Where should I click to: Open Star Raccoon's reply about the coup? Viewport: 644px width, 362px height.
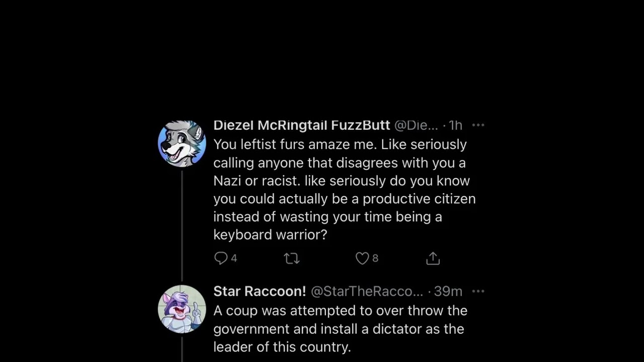click(340, 329)
